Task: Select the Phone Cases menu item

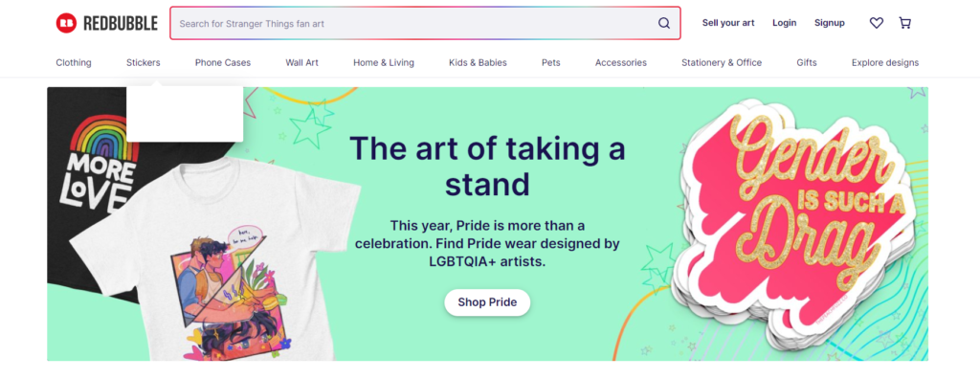Action: [x=222, y=62]
